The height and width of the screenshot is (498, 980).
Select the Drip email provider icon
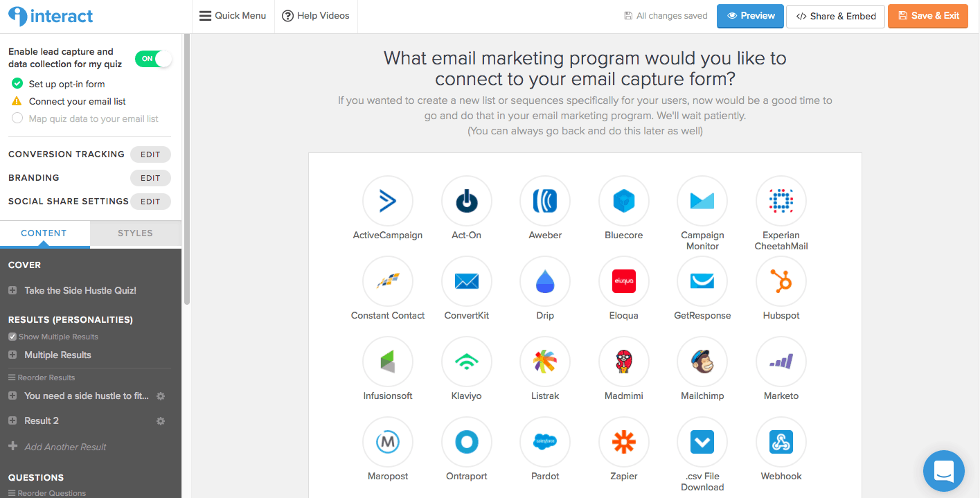tap(544, 281)
